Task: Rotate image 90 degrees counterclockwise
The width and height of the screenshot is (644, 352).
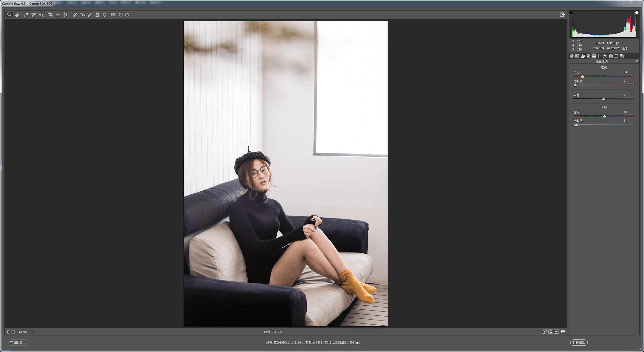Action: (121, 15)
